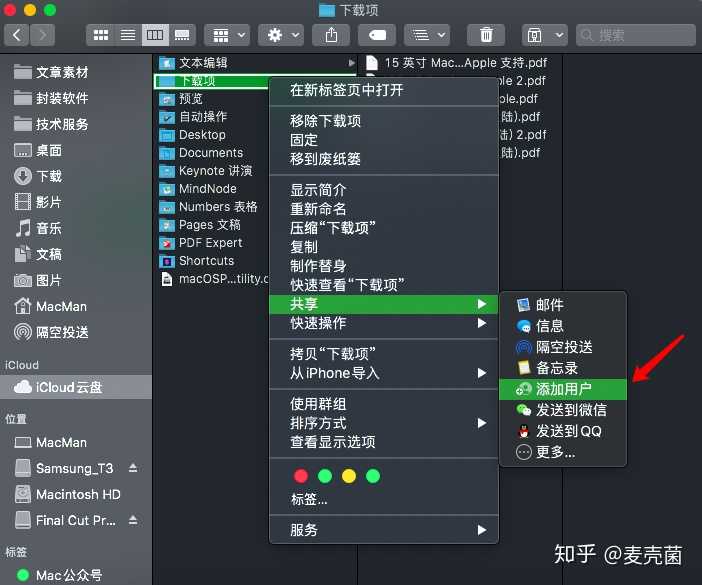This screenshot has height=585, width=702.
Task: Choose 添加用户 in share submenu
Action: tap(563, 389)
